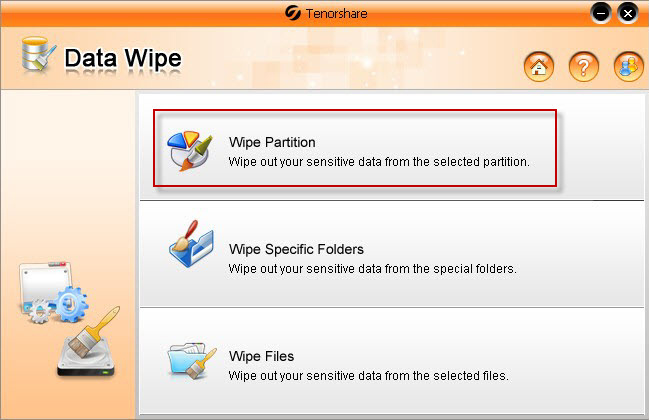Click the Data Wipe database logo icon
The height and width of the screenshot is (420, 649).
point(38,57)
